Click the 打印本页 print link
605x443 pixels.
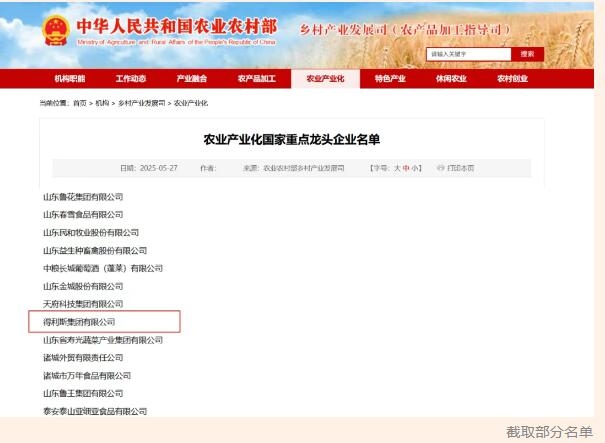[x=460, y=168]
